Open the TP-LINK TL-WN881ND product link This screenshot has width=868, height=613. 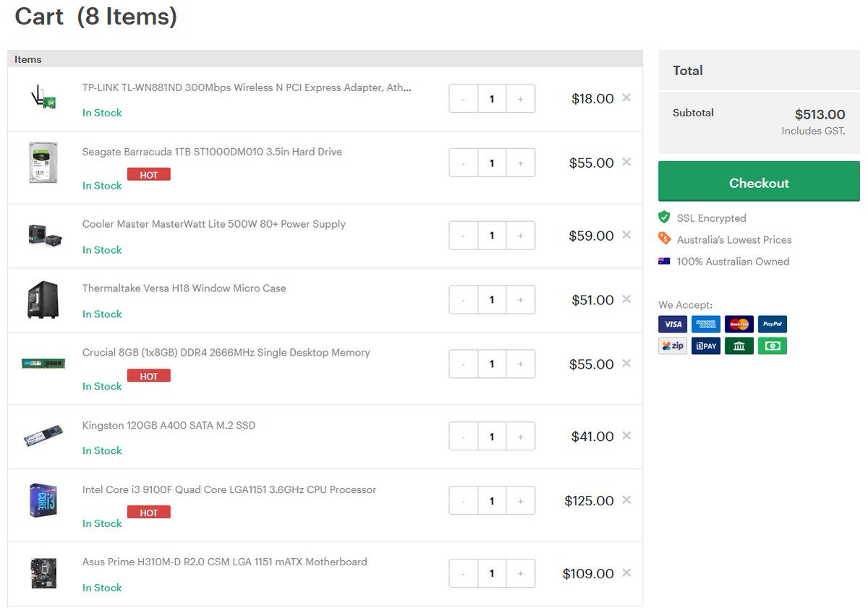coord(247,87)
